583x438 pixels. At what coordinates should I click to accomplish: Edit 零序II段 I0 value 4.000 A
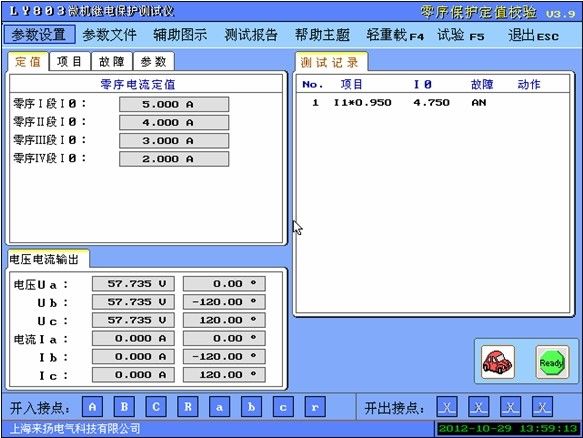click(174, 122)
